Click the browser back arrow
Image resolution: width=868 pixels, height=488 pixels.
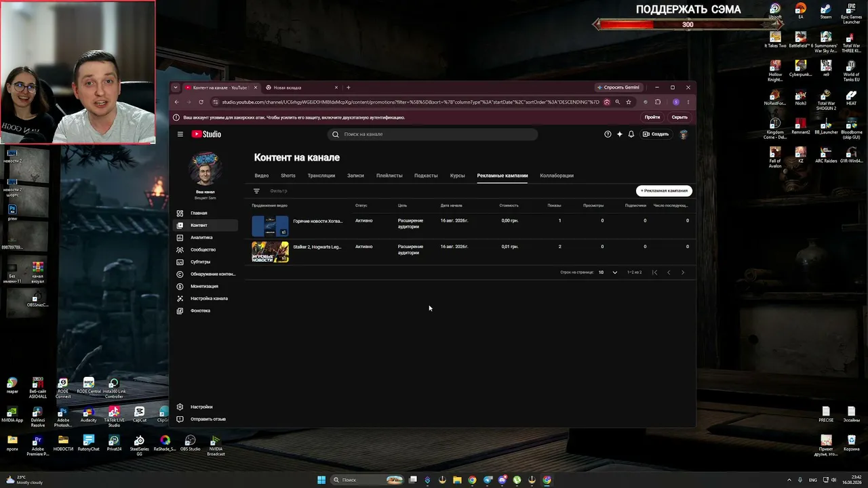(x=177, y=102)
